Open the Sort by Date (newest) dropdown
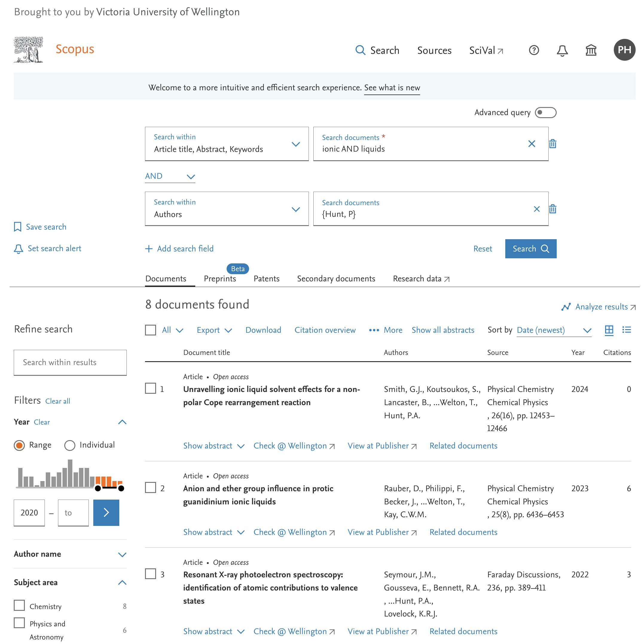This screenshot has width=644, height=644. coord(554,330)
